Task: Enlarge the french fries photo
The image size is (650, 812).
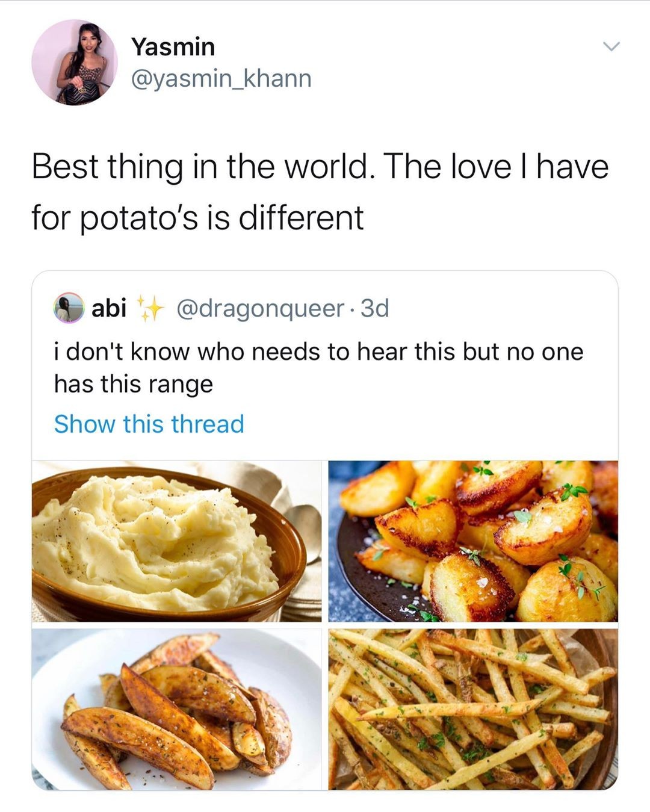Action: [473, 709]
